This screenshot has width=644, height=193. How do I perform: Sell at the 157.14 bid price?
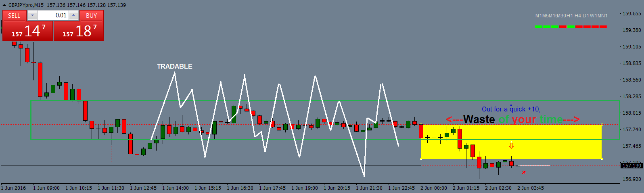28,31
